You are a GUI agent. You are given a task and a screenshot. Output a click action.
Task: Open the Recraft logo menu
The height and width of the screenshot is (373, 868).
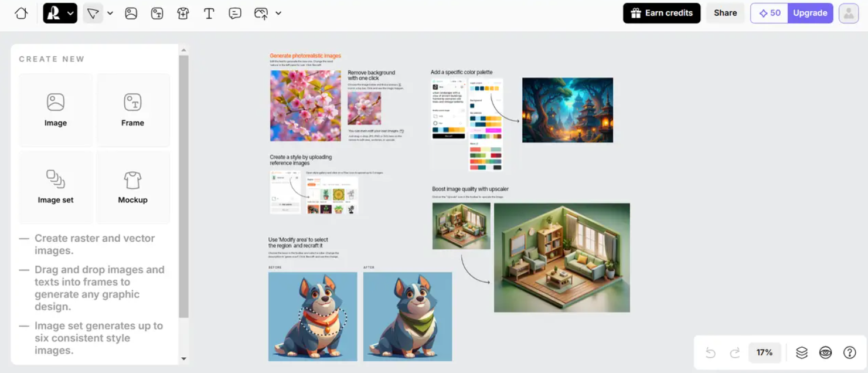pos(60,13)
